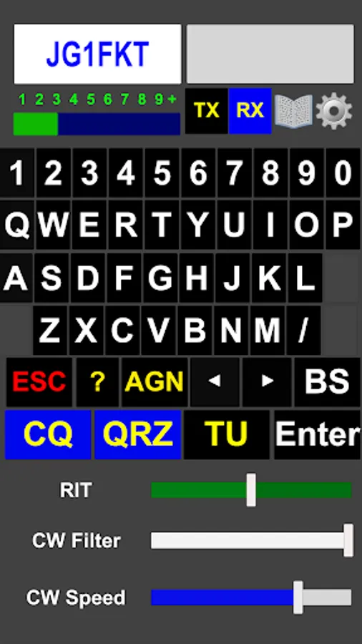362x644 pixels.
Task: Send TU message
Action: tap(227, 434)
